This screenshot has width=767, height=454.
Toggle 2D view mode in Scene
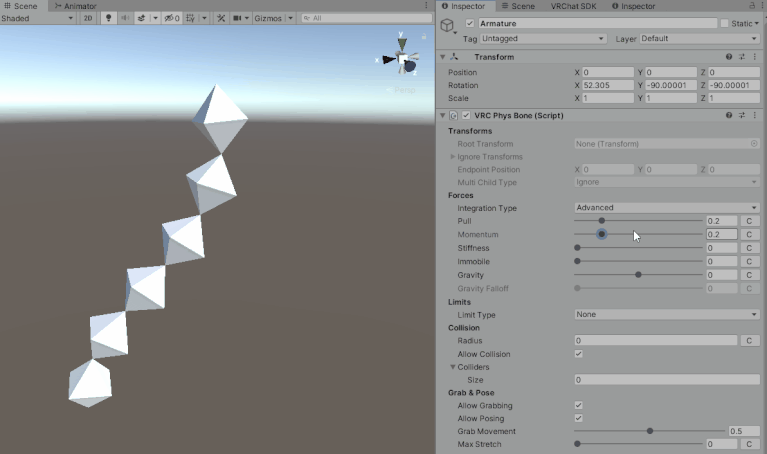[x=88, y=18]
